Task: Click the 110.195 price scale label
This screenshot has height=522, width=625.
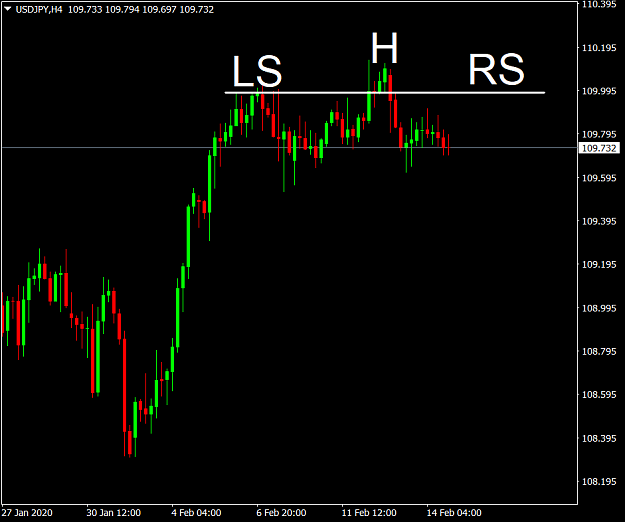Action: pyautogui.click(x=599, y=48)
